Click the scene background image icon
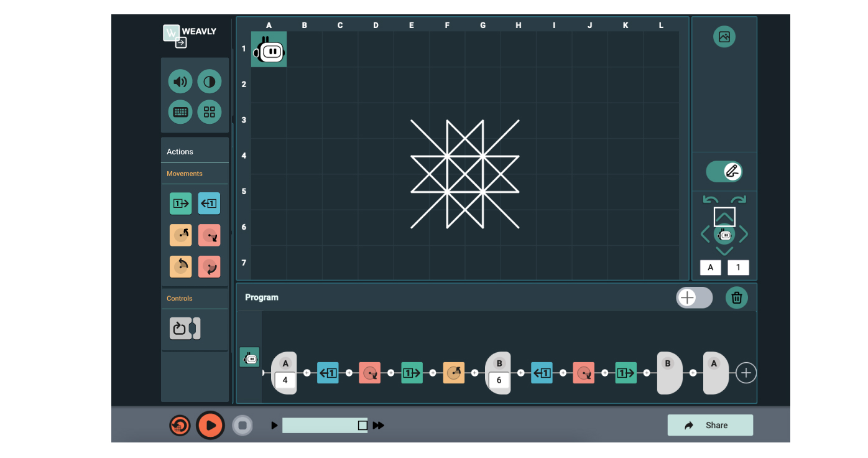Screen dimensions: 868x458 tap(724, 37)
